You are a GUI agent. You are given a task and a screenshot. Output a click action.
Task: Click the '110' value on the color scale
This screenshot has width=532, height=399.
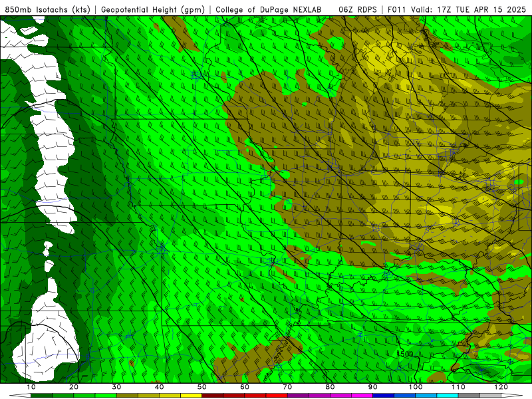coord(458,387)
